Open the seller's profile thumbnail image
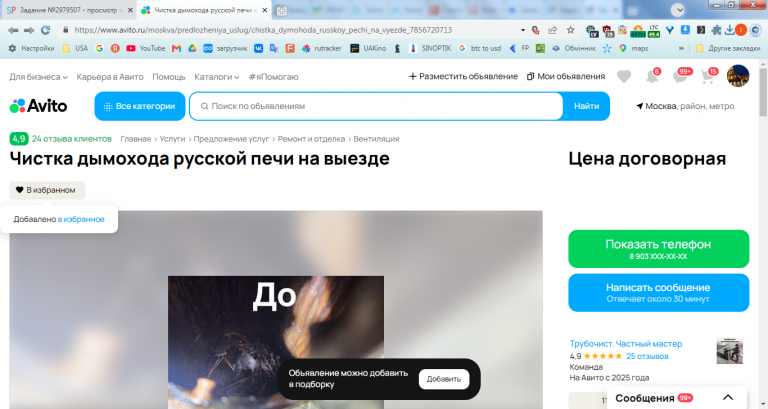Image resolution: width=768 pixels, height=409 pixels. click(729, 351)
